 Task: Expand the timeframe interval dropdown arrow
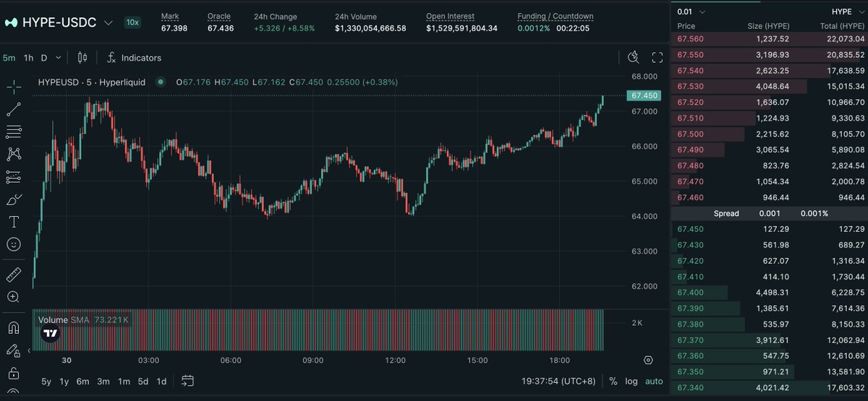click(59, 58)
